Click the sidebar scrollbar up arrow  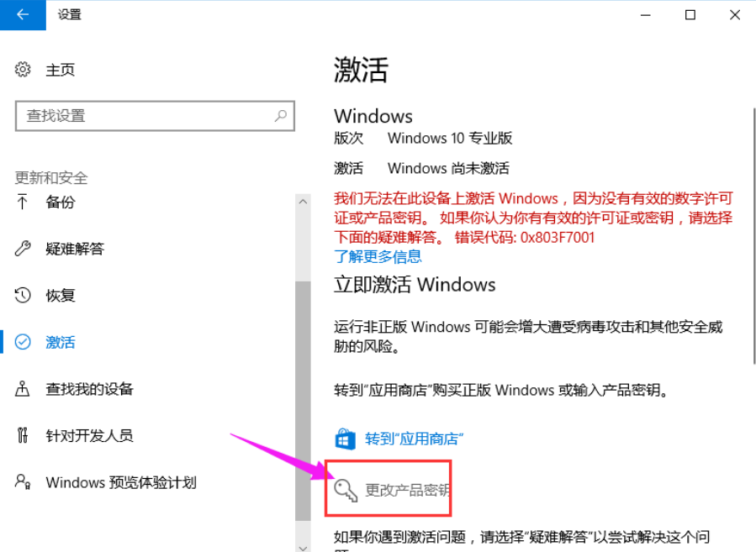click(x=303, y=202)
